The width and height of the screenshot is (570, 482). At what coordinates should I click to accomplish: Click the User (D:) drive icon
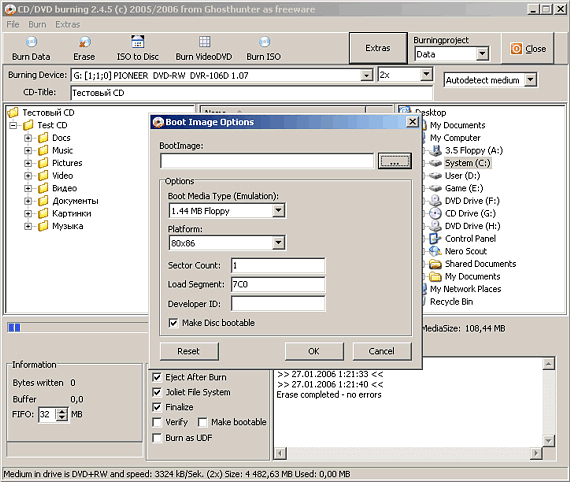pyautogui.click(x=435, y=176)
